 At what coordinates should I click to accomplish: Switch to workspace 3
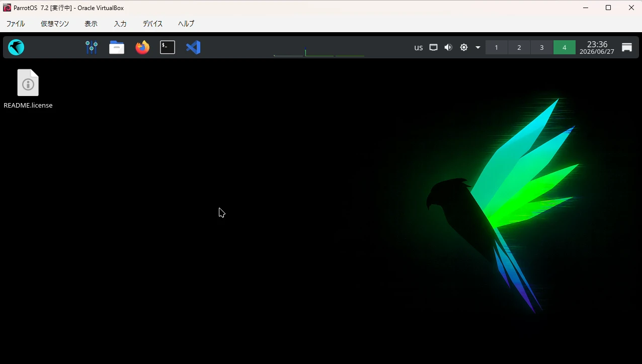(x=542, y=47)
